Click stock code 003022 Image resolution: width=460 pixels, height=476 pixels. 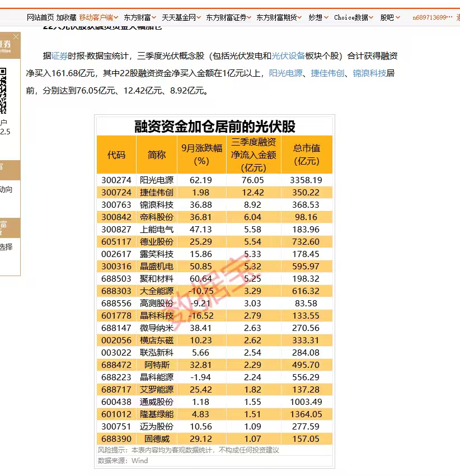point(116,353)
